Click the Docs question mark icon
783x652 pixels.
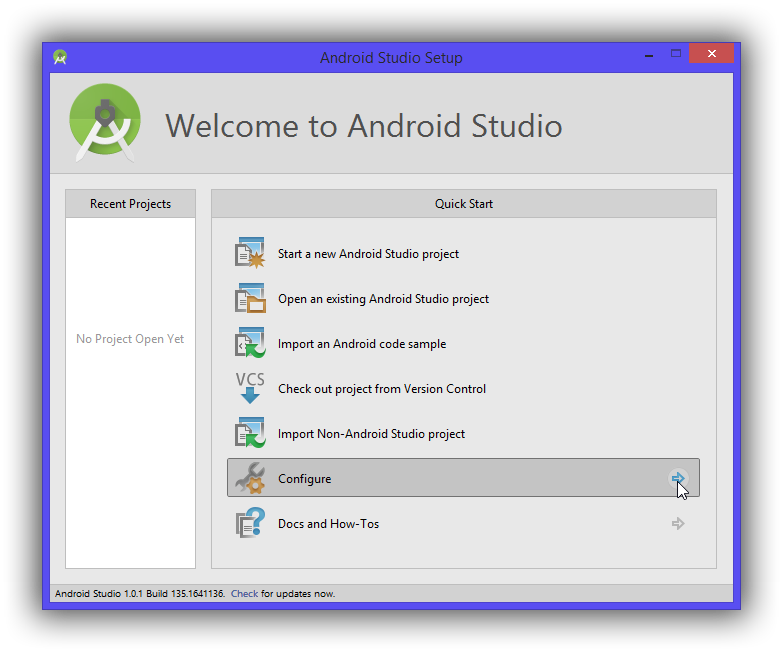250,523
